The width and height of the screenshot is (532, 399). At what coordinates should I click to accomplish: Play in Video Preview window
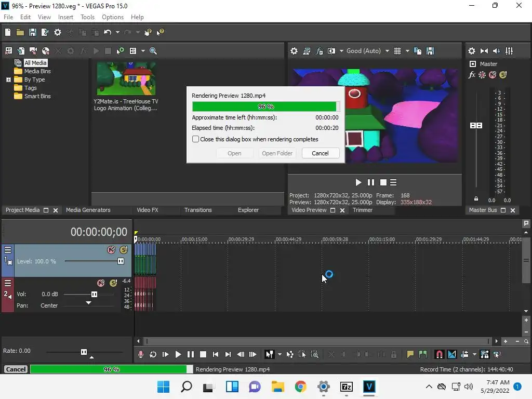[358, 182]
